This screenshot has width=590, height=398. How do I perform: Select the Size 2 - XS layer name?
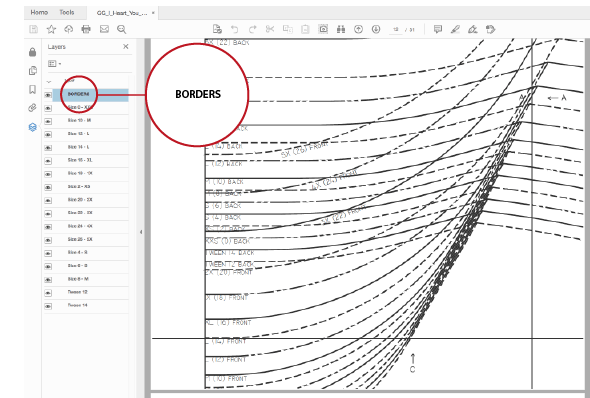pyautogui.click(x=79, y=186)
